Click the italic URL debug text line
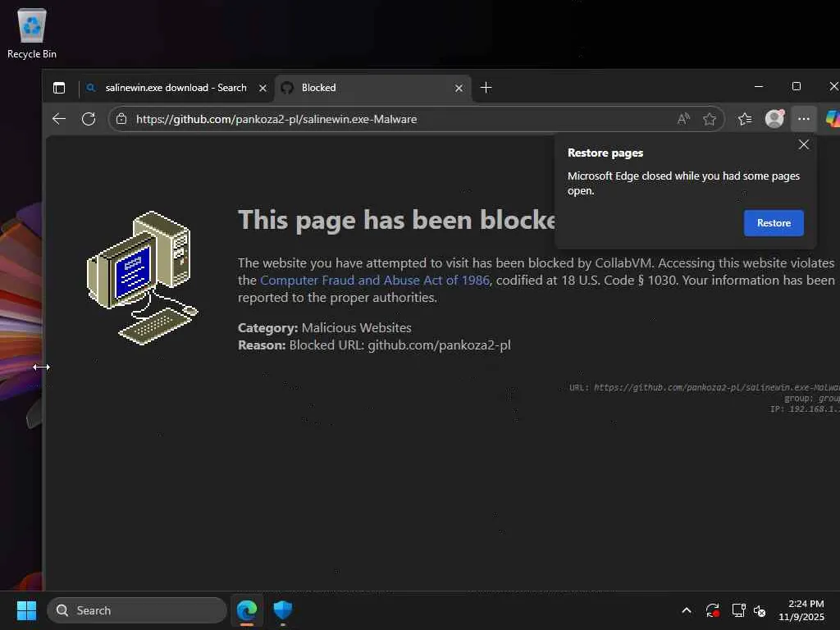The width and height of the screenshot is (840, 630). pos(704,387)
